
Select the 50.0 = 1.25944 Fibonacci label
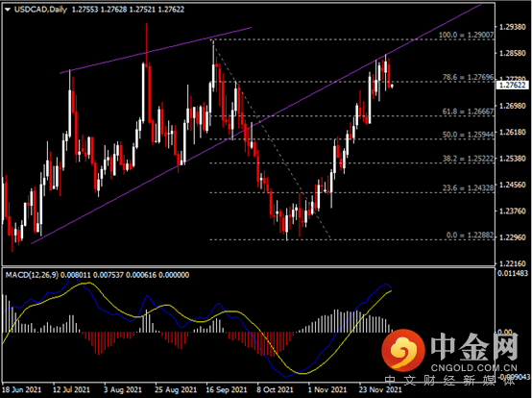pos(468,135)
